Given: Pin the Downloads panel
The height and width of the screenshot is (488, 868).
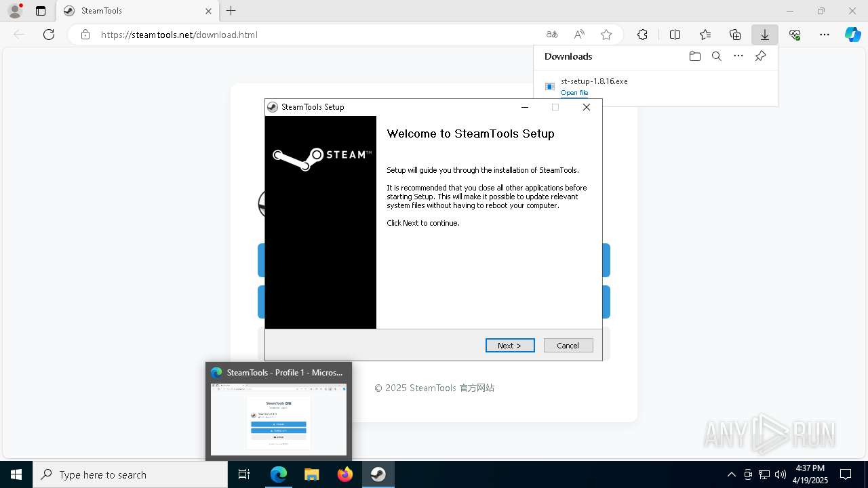Looking at the screenshot, I should coord(760,56).
